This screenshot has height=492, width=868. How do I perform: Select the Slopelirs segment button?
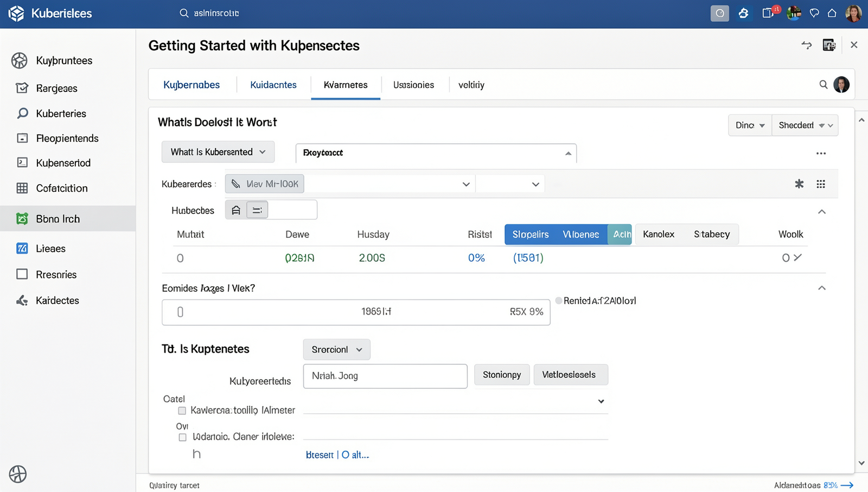531,235
